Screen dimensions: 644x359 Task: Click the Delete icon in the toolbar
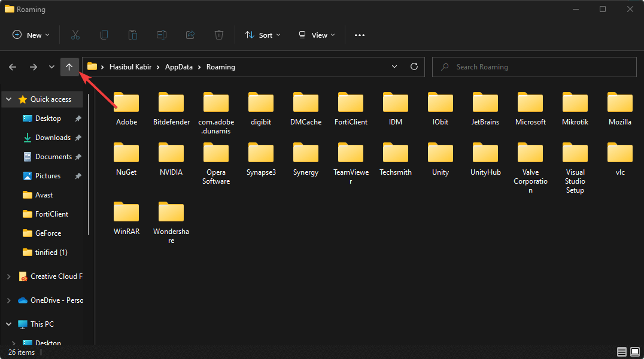218,35
